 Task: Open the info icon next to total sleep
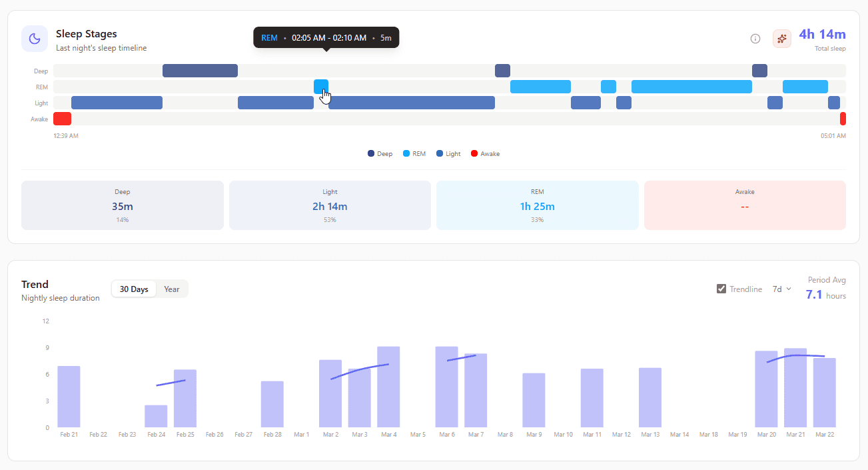click(755, 39)
